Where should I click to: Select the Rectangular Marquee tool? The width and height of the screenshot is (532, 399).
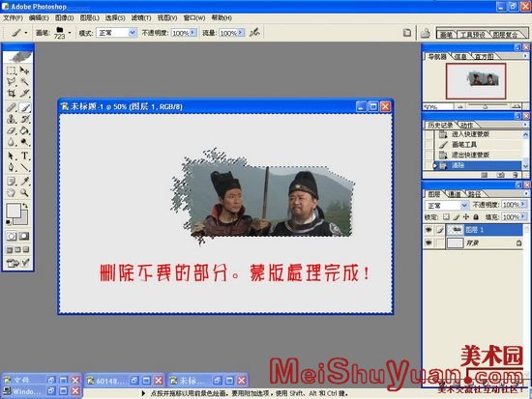point(12,71)
